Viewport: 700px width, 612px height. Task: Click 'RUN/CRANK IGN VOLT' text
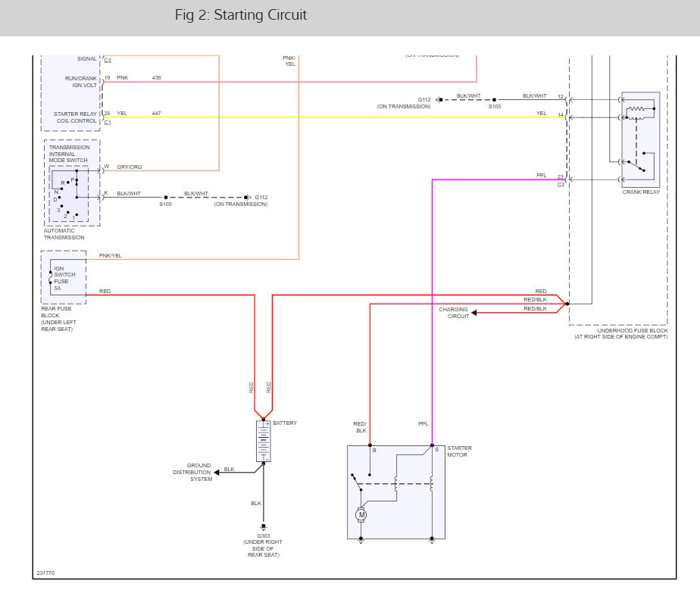tap(81, 82)
